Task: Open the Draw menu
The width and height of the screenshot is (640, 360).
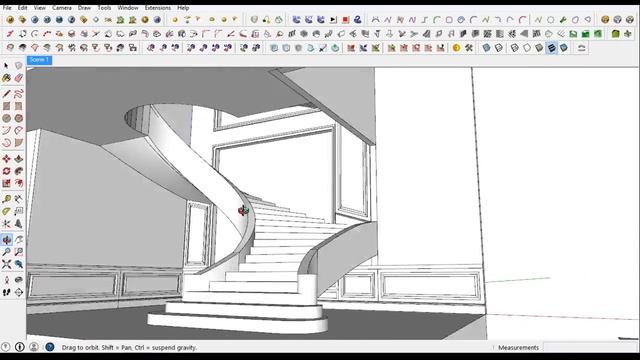Action: tap(84, 8)
